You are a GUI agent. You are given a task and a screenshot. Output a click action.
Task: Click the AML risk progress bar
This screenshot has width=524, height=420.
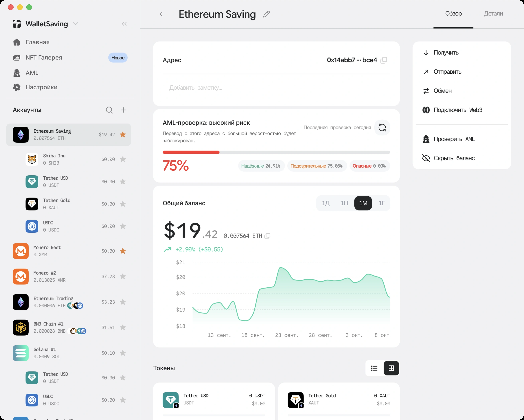click(276, 152)
